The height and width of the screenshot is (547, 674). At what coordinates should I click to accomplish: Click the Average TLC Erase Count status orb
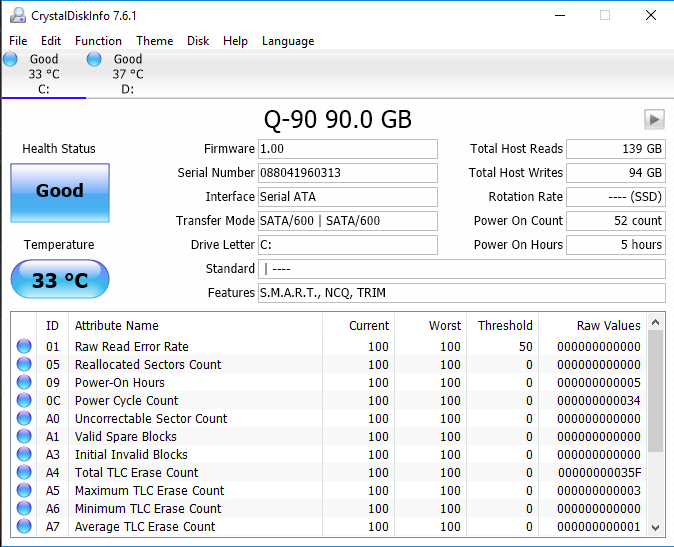(x=24, y=527)
